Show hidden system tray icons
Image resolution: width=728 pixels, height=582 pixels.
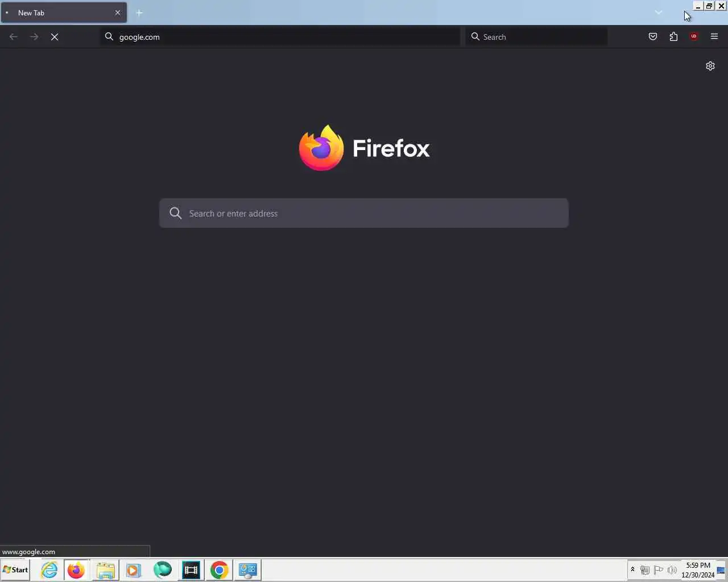pyautogui.click(x=632, y=569)
